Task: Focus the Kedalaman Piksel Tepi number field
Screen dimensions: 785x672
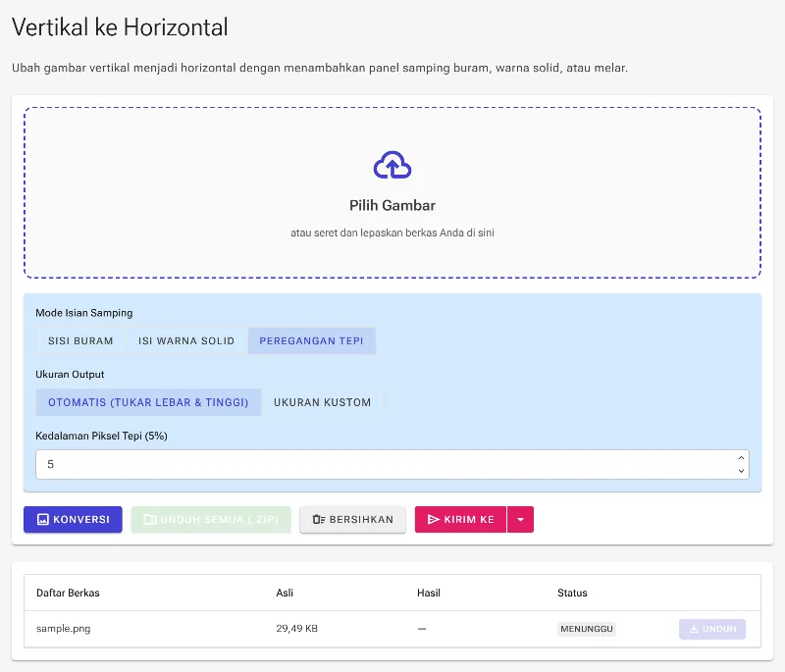Action: point(392,465)
